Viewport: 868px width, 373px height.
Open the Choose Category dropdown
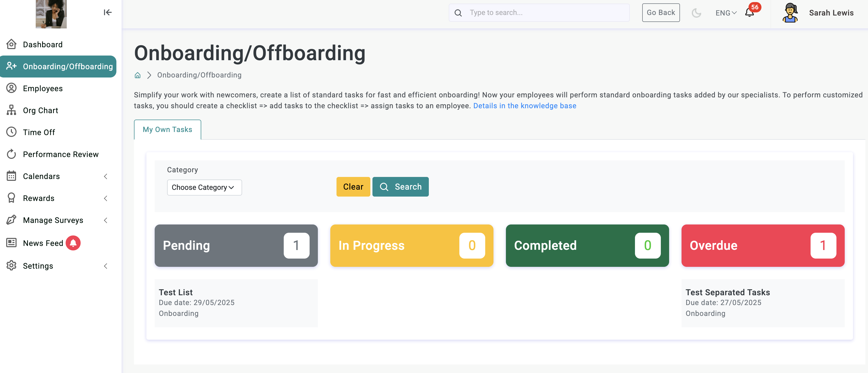(x=204, y=187)
